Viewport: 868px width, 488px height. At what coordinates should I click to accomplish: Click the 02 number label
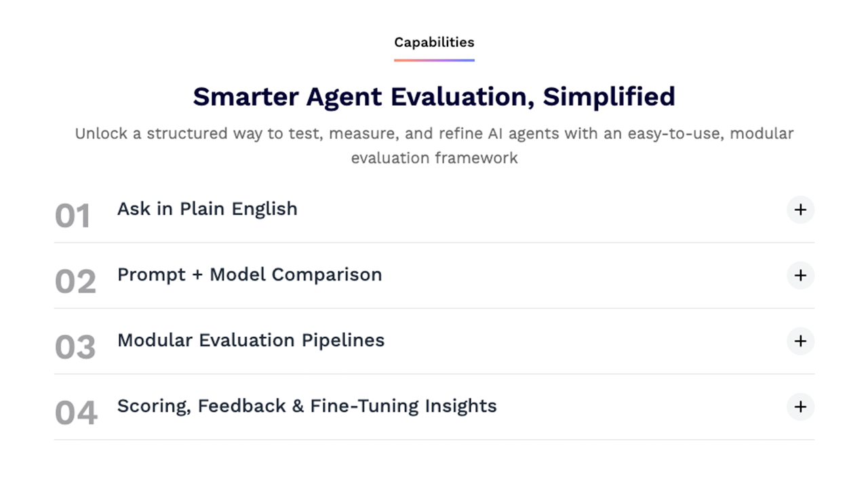click(75, 282)
